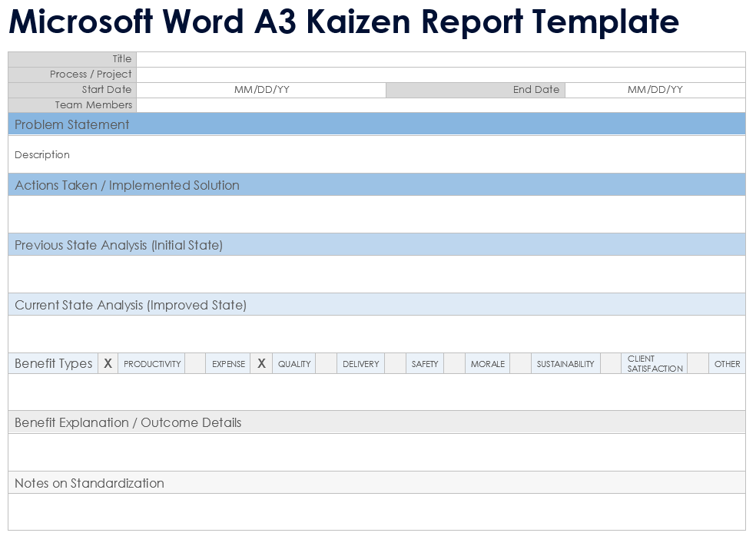This screenshot has width=756, height=546.
Task: Enable the Morale benefit checkbox
Action: 454,364
